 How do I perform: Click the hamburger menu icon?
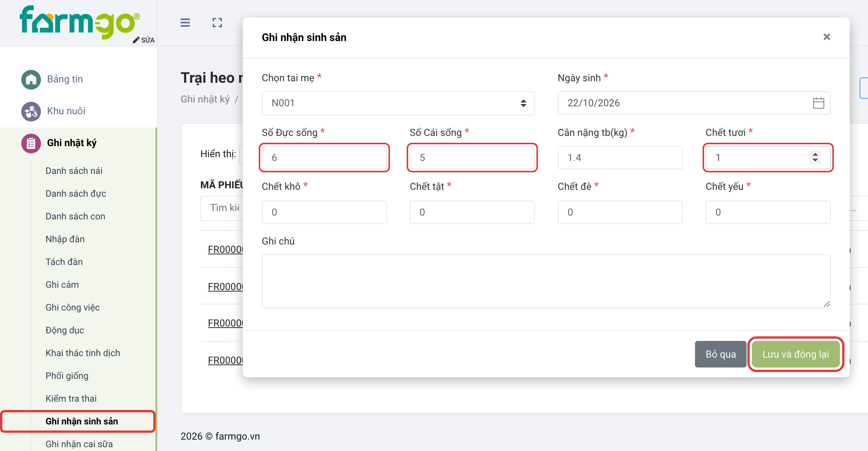click(185, 23)
